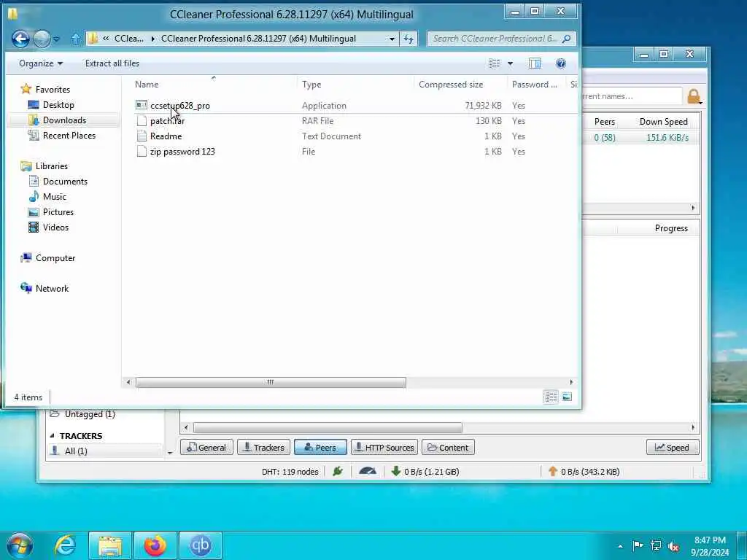Open File Explorer taskbar icon
Viewport: 747px width, 560px height.
111,545
